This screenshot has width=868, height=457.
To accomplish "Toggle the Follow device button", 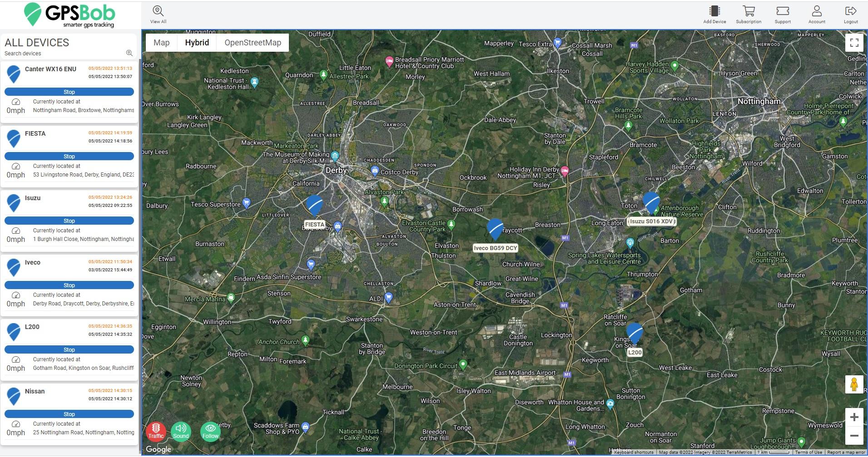I will (210, 431).
